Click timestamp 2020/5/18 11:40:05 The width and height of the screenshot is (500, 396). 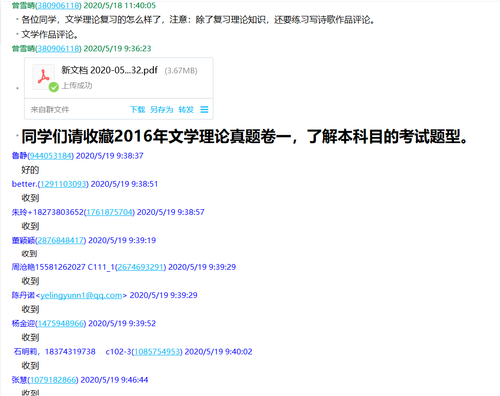pyautogui.click(x=119, y=5)
